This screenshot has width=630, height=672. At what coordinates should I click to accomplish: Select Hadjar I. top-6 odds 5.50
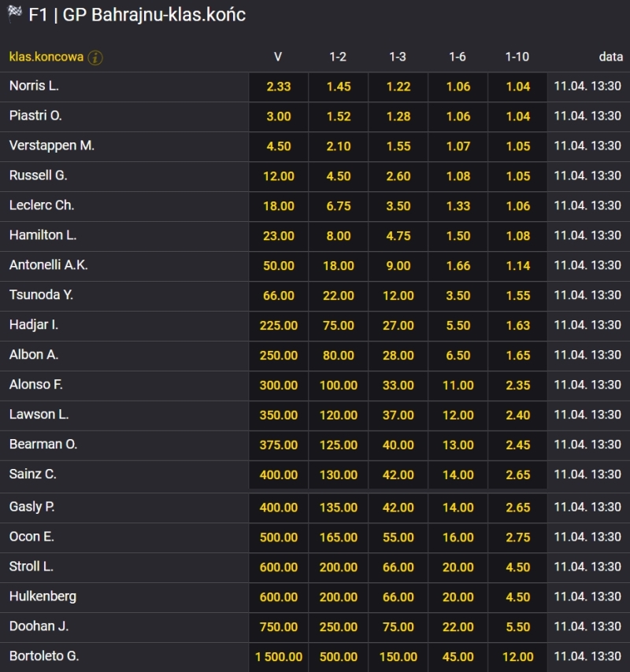click(458, 326)
